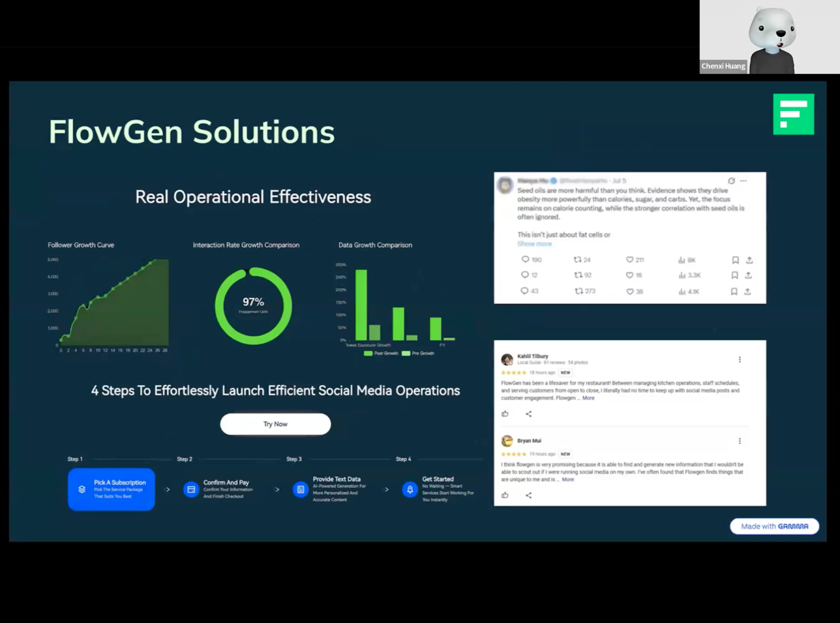Click the thumbs-up under Bryan Mui's review
840x623 pixels.
(505, 495)
